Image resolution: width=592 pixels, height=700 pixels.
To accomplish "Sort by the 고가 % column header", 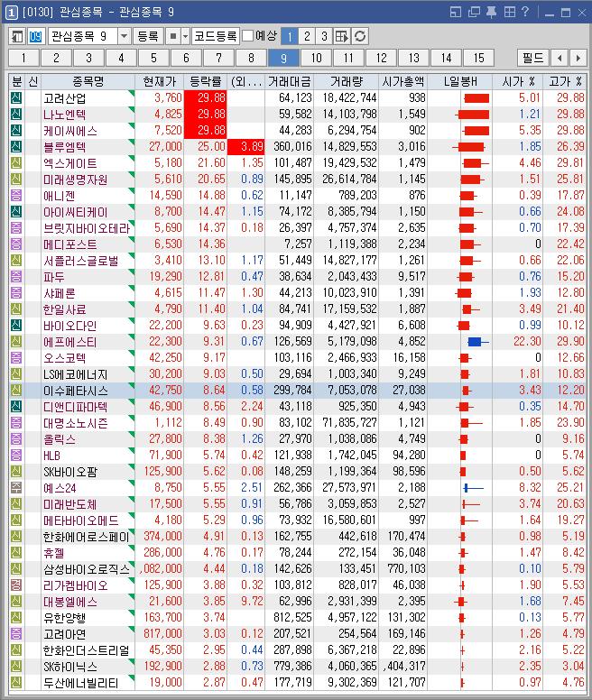I will (x=565, y=82).
